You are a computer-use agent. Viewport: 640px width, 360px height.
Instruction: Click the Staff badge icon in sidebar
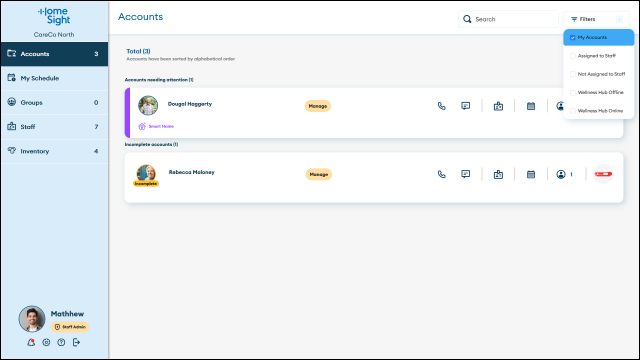tap(11, 126)
